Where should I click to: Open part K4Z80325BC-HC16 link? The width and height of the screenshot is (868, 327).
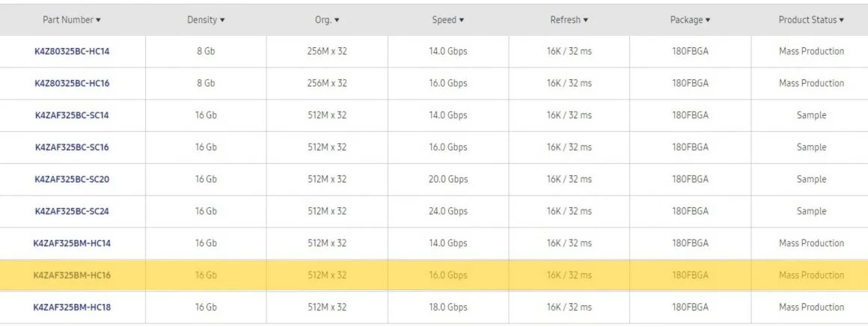click(x=72, y=84)
